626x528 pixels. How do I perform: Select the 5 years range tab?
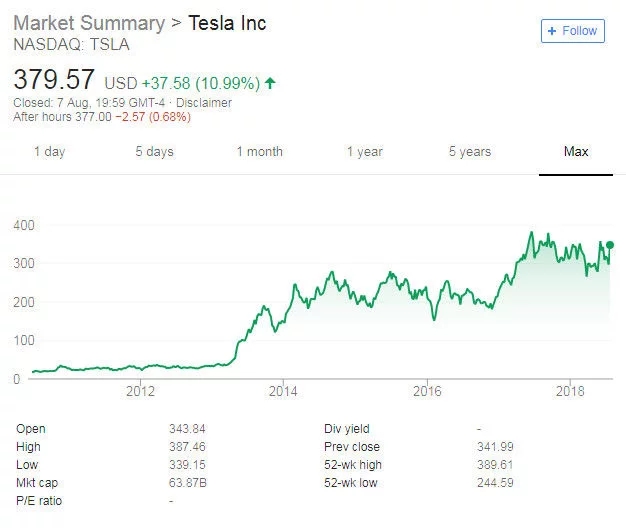pyautogui.click(x=469, y=152)
